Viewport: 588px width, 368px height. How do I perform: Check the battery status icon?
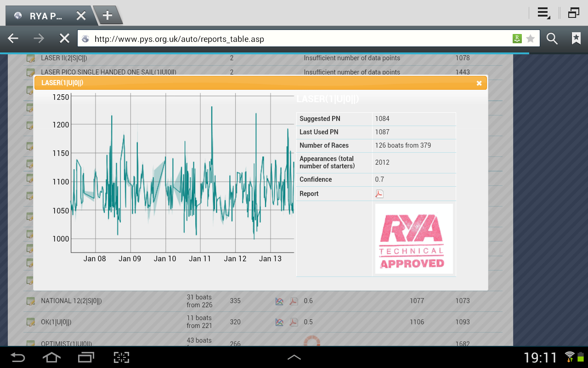coord(581,356)
